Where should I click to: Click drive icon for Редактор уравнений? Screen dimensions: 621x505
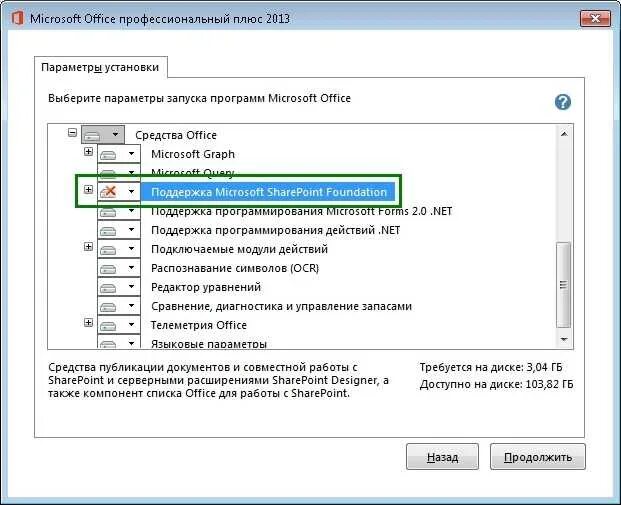108,288
